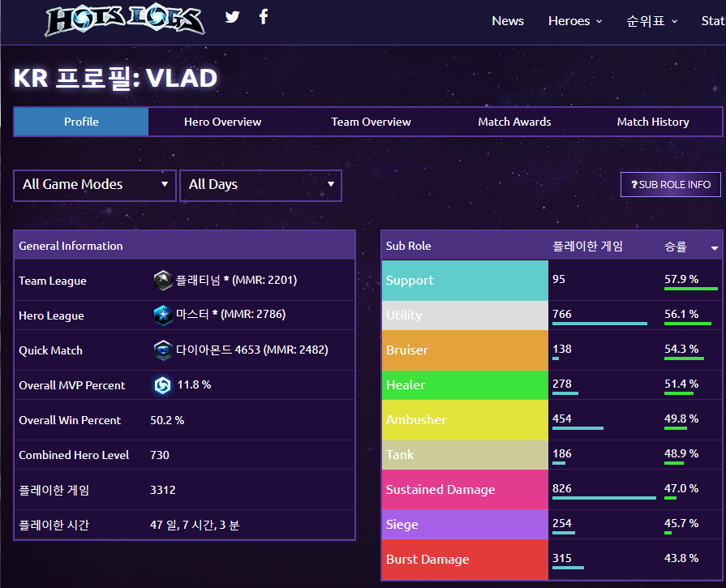Sort by the 플레이한 게임 column header

click(x=587, y=247)
